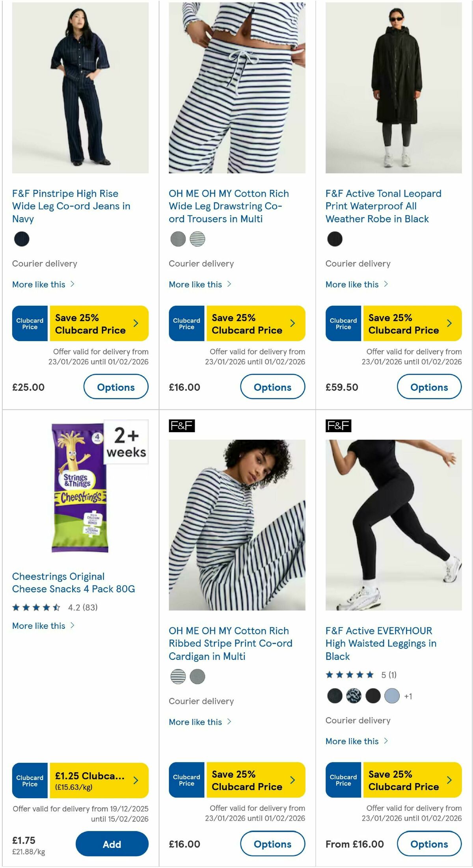Click the Clubcard Price badge on the cardigan offer
The image size is (473, 868).
186,780
